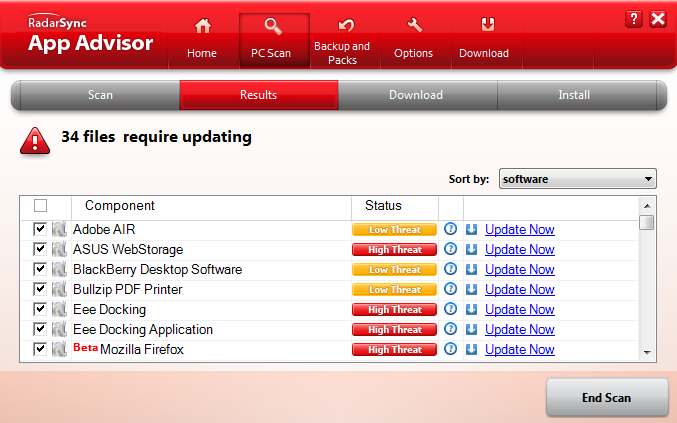Screen dimensions: 677x423
Task: Uncheck the Adobe AIR checkbox
Action: 40,229
